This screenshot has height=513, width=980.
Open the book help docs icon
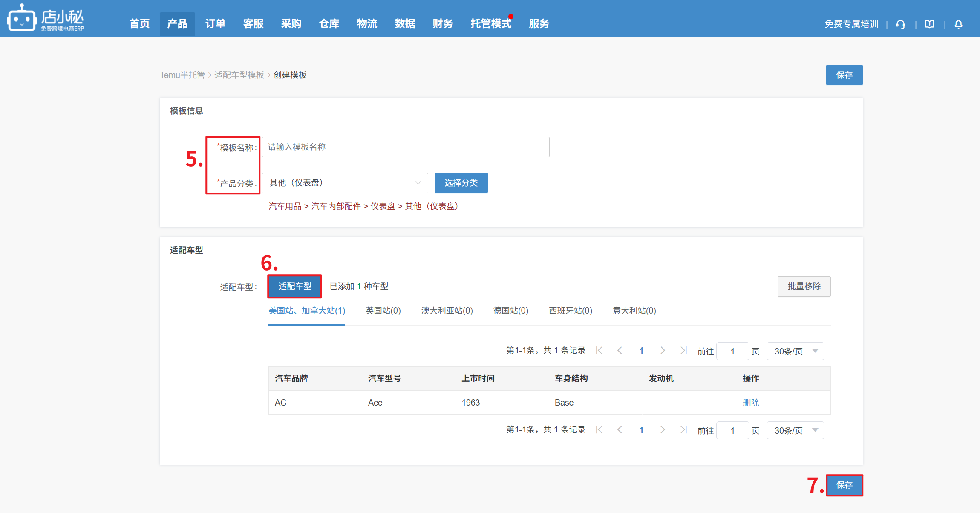(929, 24)
